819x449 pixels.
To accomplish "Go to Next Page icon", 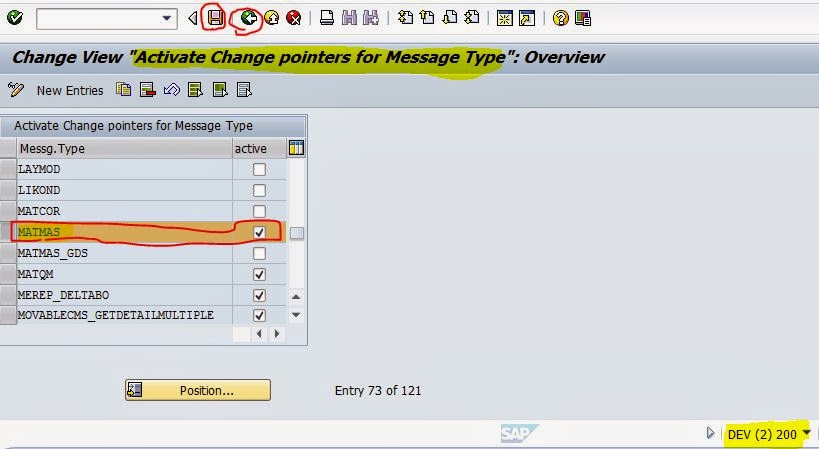I will pos(449,18).
